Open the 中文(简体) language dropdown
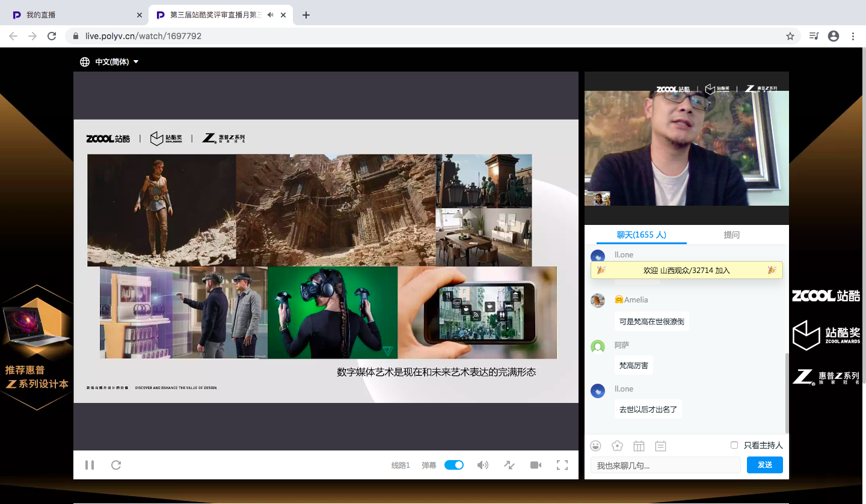Image resolution: width=866 pixels, height=504 pixels. (x=117, y=62)
